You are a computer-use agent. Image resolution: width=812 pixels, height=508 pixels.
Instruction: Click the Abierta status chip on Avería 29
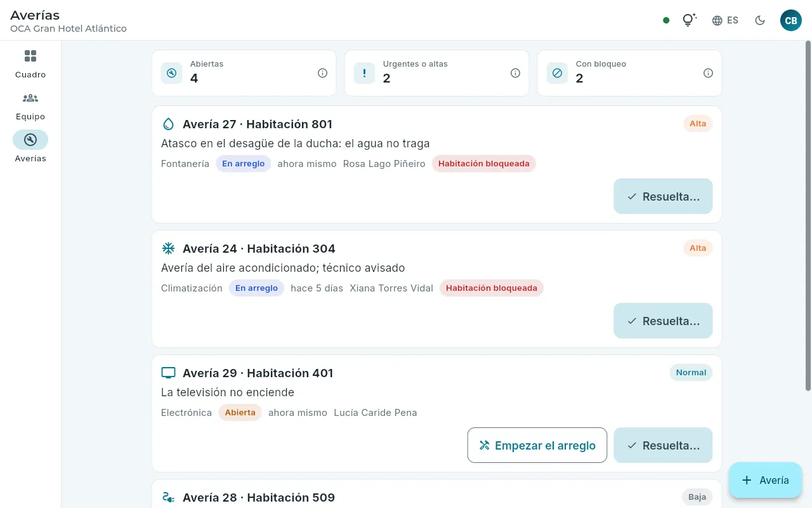pos(240,413)
